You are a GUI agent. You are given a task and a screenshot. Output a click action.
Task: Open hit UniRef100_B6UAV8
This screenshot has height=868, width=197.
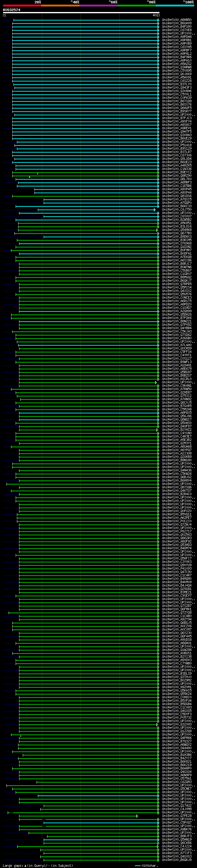click(x=177, y=24)
